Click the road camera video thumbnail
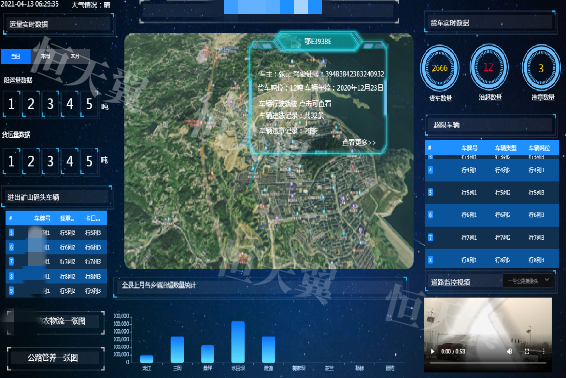Screen dimensions: 567x378 pos(488,335)
